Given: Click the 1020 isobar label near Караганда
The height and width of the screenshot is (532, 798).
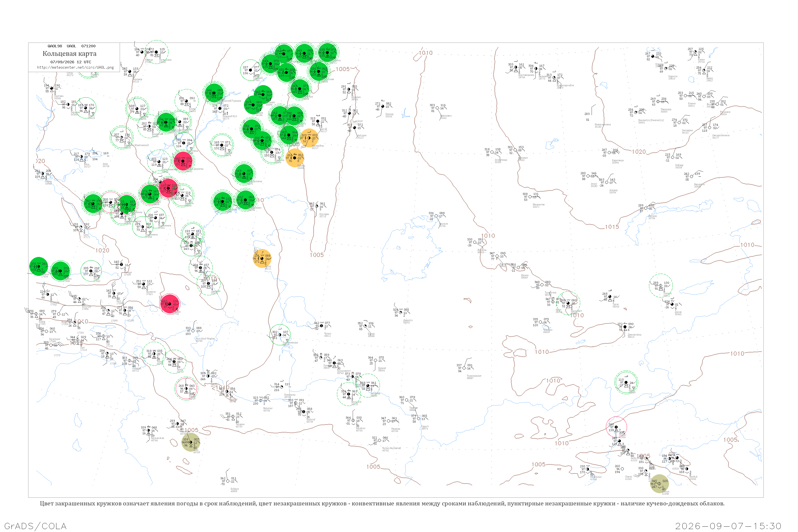Looking at the screenshot, I should click(x=639, y=152).
